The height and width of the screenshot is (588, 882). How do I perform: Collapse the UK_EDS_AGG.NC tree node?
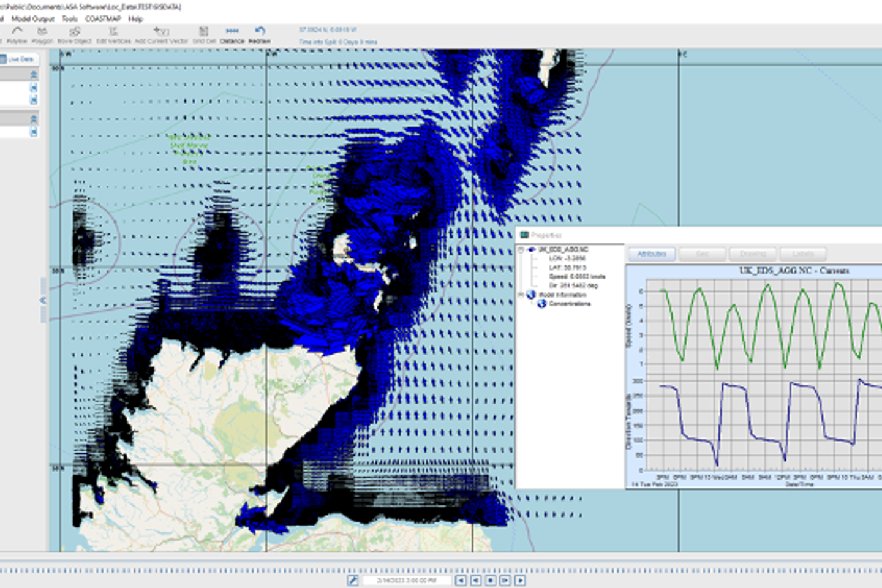(521, 250)
